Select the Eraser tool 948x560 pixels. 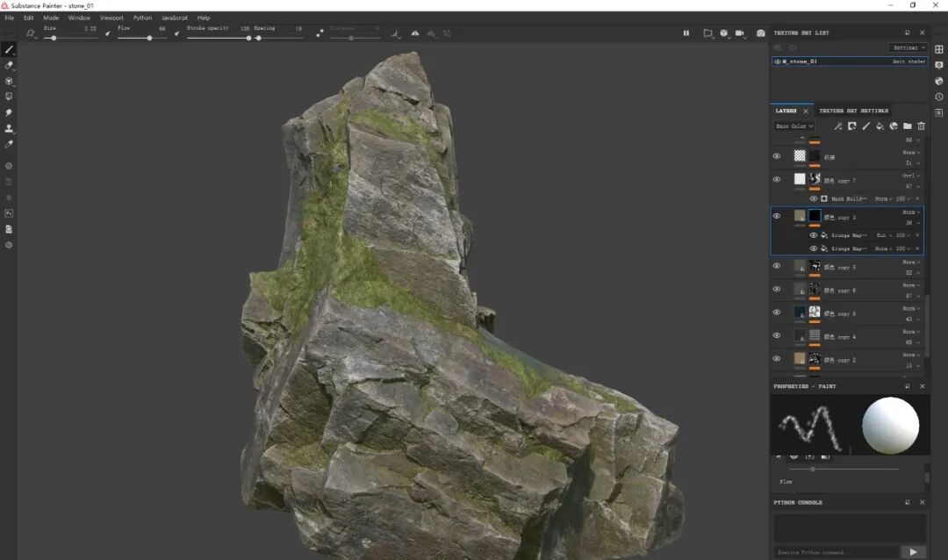tap(9, 65)
